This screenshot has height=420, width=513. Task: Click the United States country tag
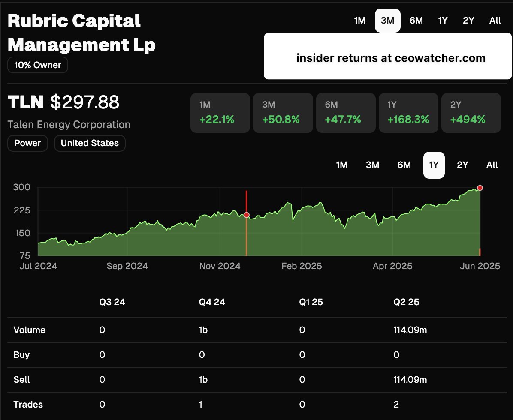[90, 143]
